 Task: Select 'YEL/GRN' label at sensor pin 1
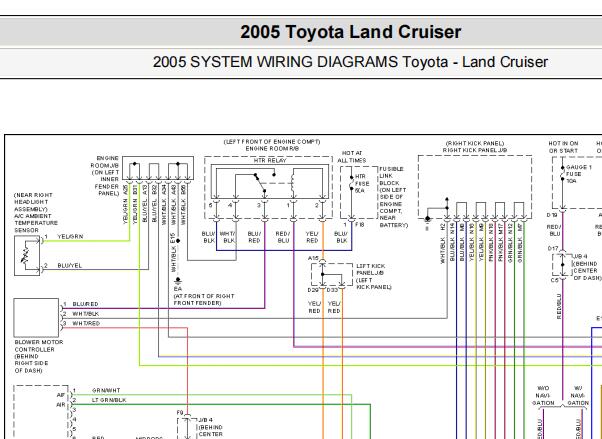[x=70, y=237]
